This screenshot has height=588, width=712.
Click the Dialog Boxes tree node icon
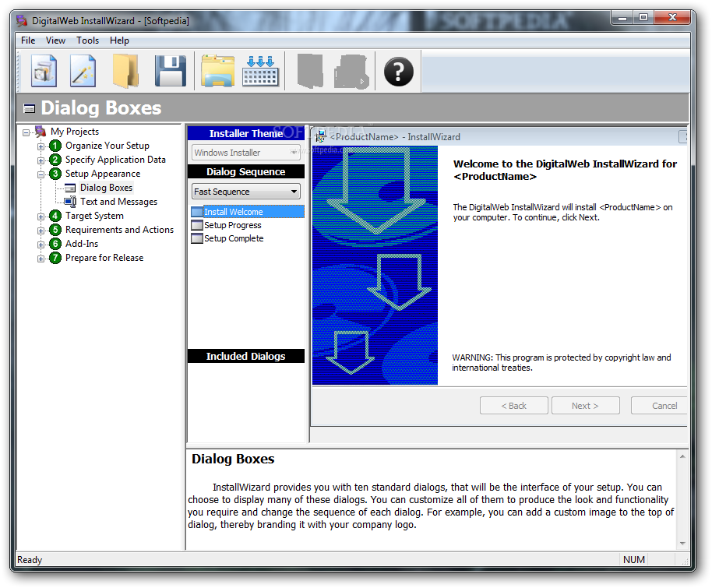70,188
